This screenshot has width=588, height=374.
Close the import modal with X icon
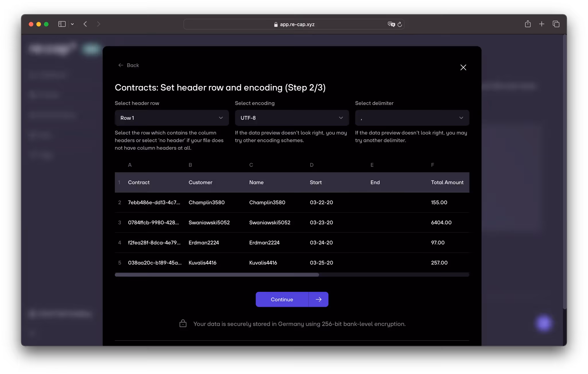coord(463,68)
